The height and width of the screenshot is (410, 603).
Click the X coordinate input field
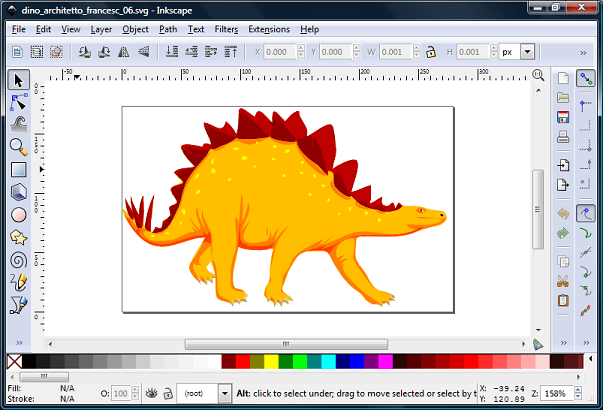point(280,52)
